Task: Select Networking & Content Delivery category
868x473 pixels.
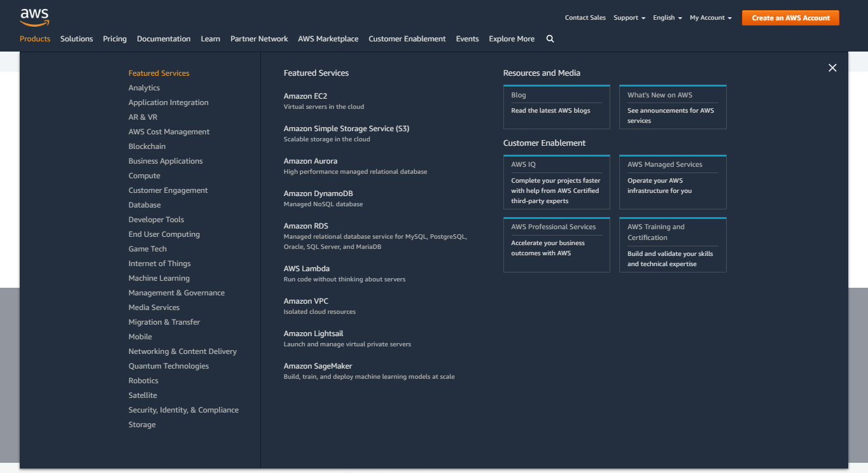Action: point(183,351)
